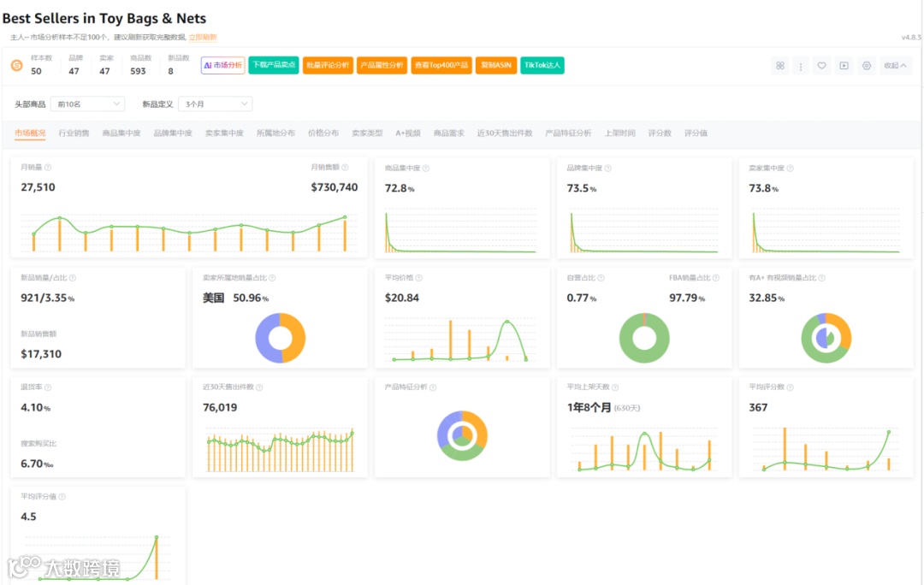This screenshot has width=924, height=585.
Task: Switch to the 价格分布 tab
Action: (x=323, y=133)
